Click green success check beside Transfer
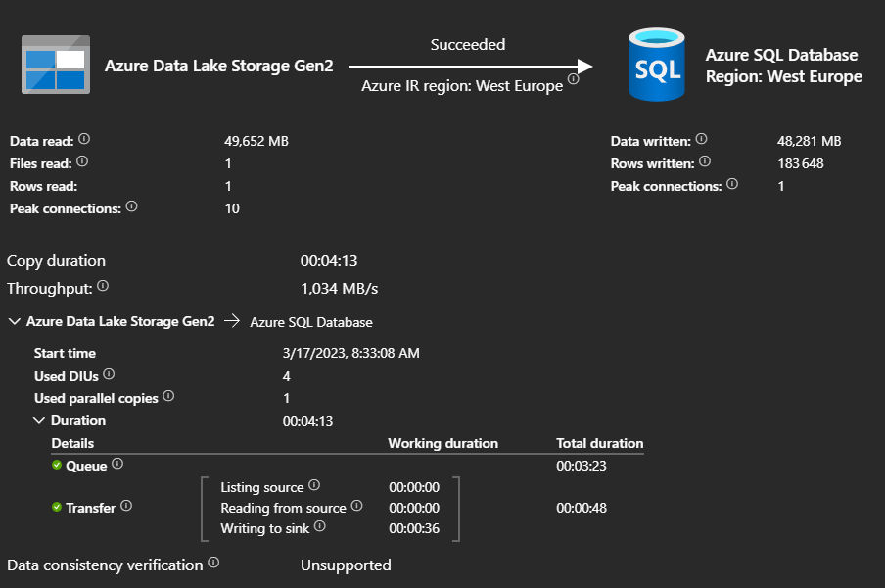885x588 pixels. tap(57, 507)
